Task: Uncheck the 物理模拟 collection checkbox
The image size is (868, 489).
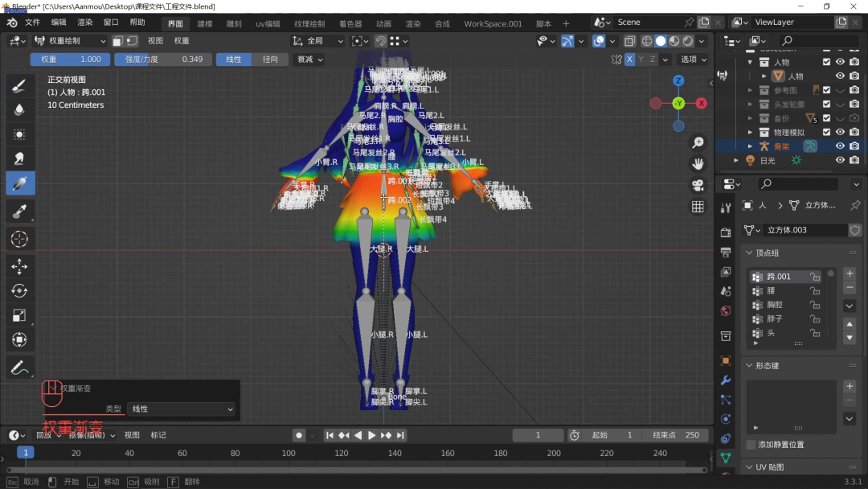Action: [x=826, y=132]
